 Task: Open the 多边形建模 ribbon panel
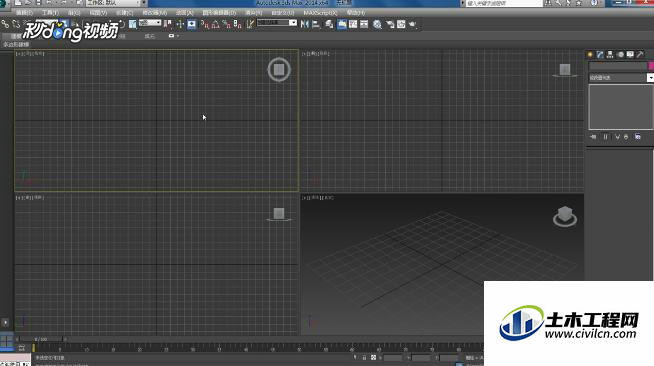16,44
